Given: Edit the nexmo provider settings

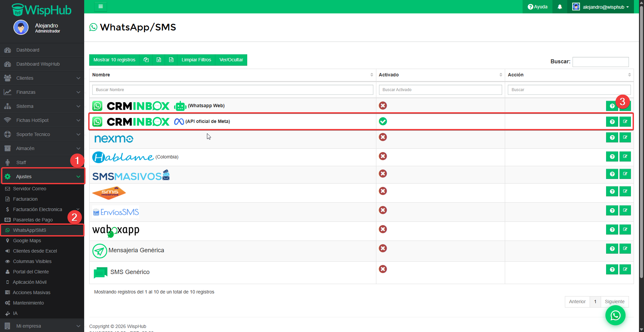Looking at the screenshot, I should point(625,137).
